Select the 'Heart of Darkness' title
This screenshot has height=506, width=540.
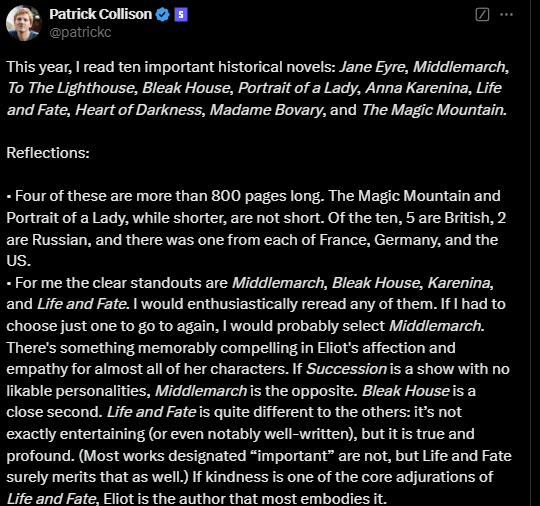coord(138,110)
